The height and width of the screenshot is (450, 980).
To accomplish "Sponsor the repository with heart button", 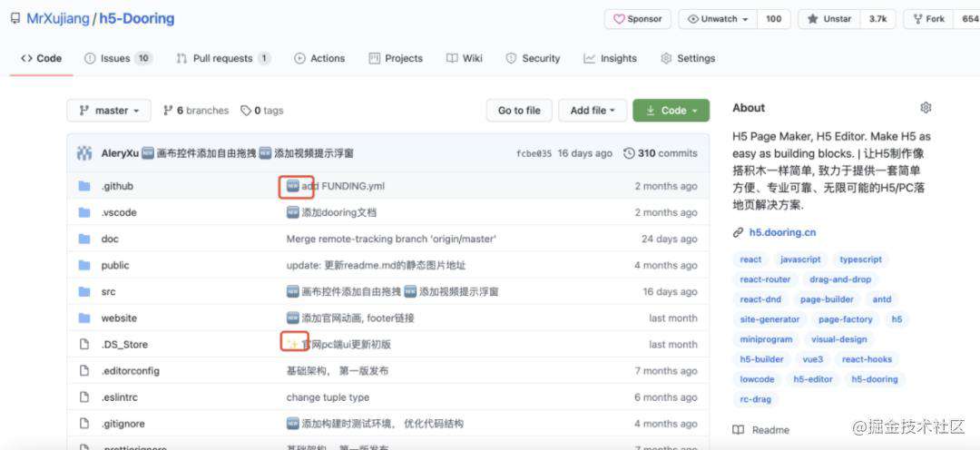I will (x=638, y=19).
